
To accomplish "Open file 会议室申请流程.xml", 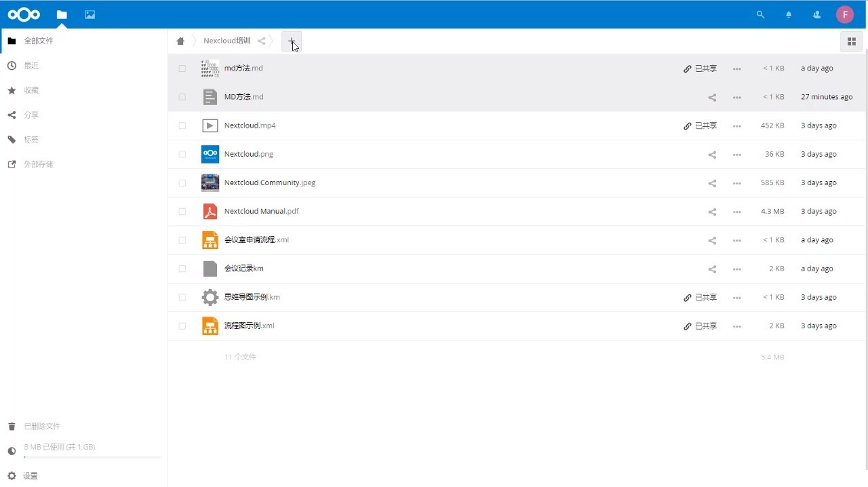I will (256, 240).
